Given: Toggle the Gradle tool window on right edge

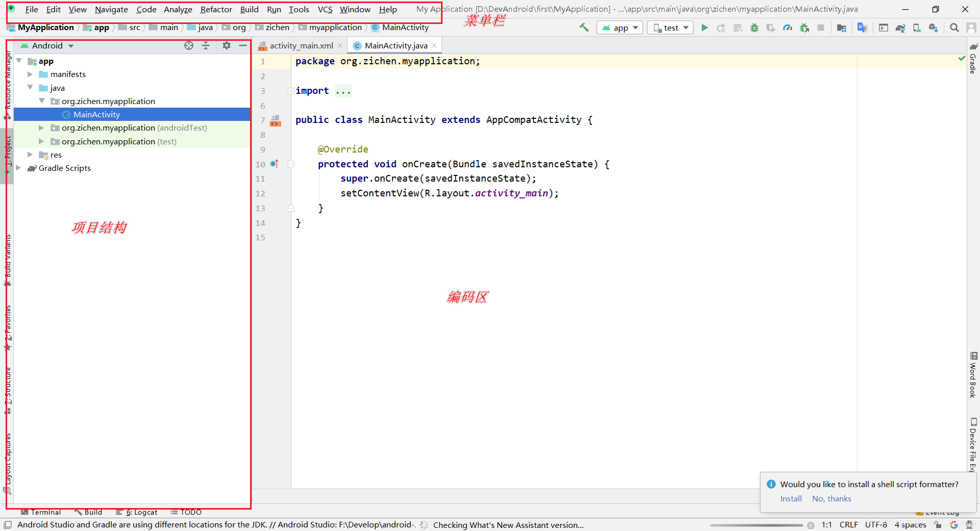Looking at the screenshot, I should click(x=973, y=59).
